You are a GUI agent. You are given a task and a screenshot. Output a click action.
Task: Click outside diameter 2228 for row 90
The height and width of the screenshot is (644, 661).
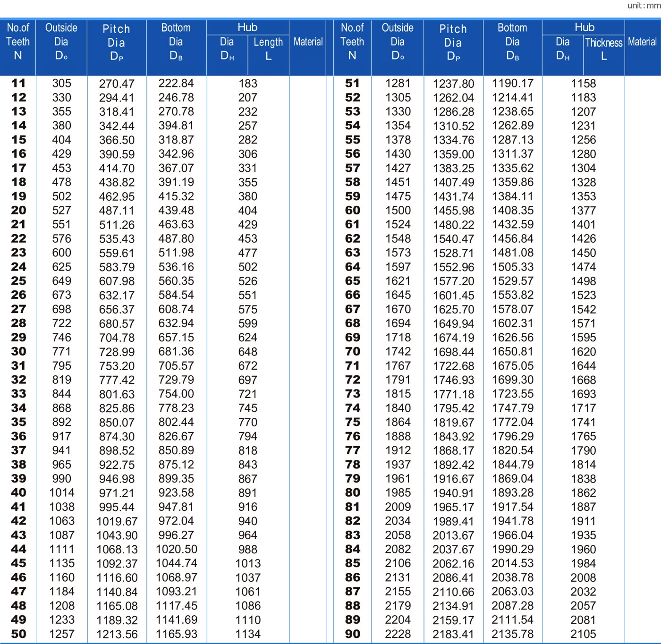397,633
